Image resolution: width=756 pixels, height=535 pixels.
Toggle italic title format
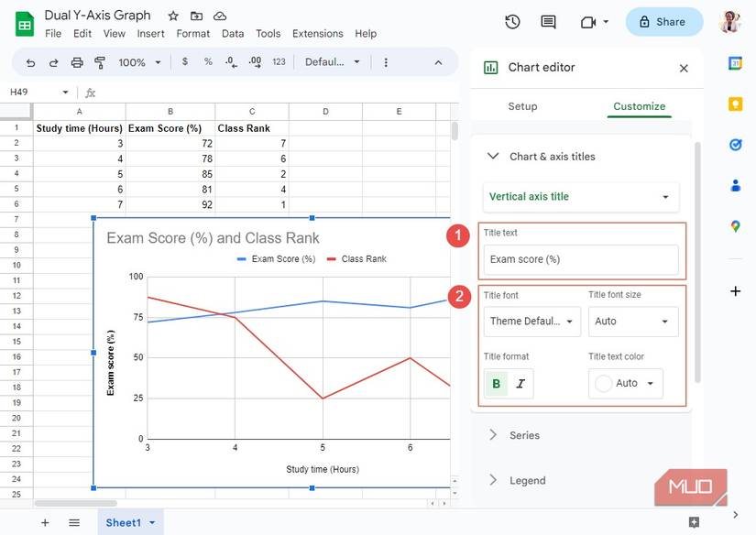(520, 383)
